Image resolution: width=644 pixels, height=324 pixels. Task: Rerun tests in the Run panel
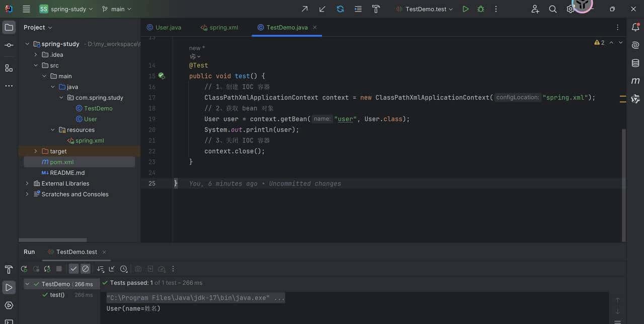coord(24,269)
